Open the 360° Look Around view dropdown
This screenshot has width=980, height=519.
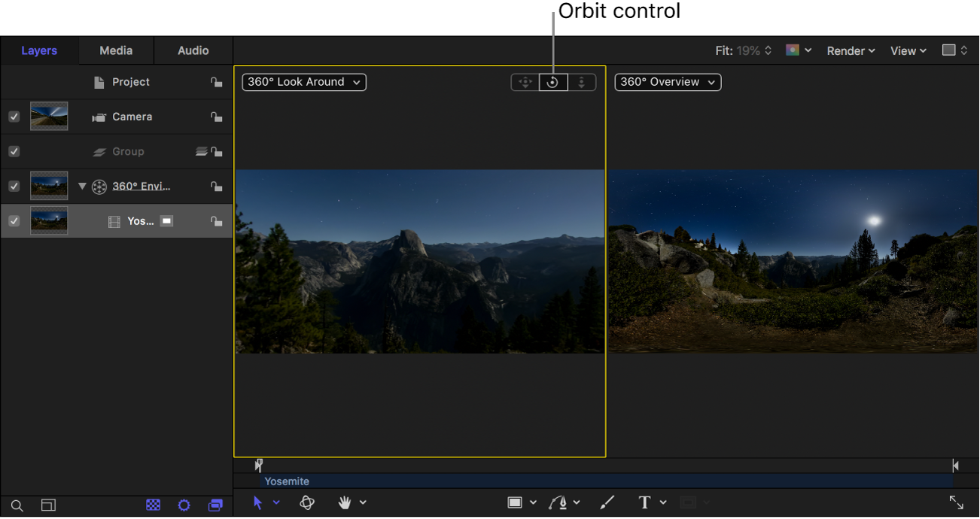(x=304, y=82)
